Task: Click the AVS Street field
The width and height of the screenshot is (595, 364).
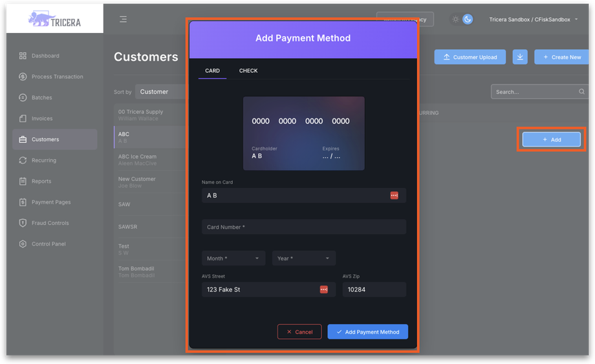Action: click(268, 289)
